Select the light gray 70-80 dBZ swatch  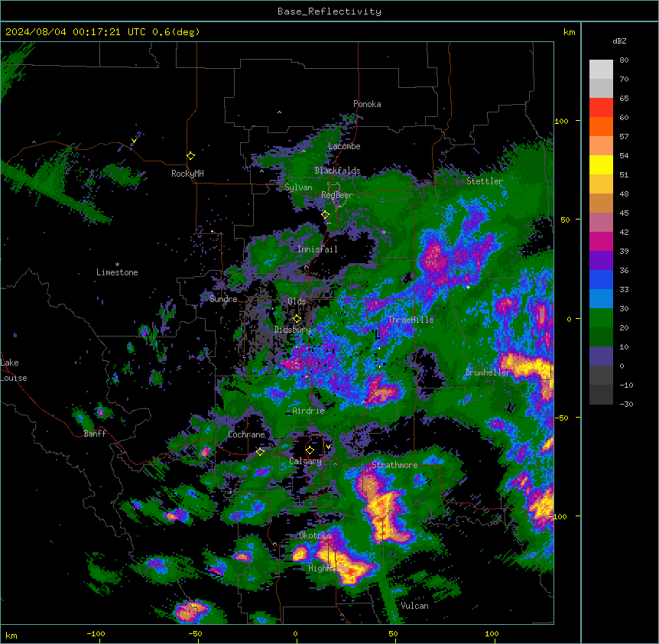tap(601, 70)
